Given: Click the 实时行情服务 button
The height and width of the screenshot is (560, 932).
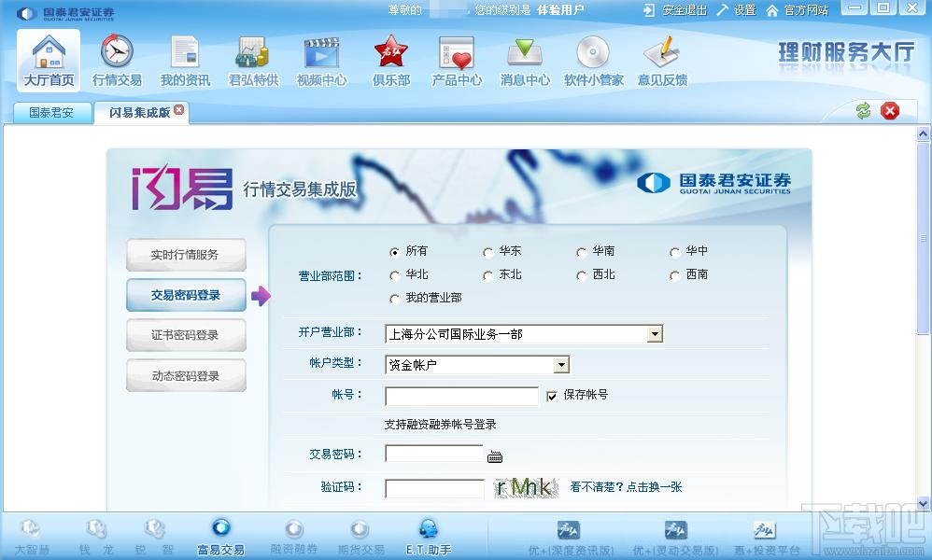Looking at the screenshot, I should point(186,255).
